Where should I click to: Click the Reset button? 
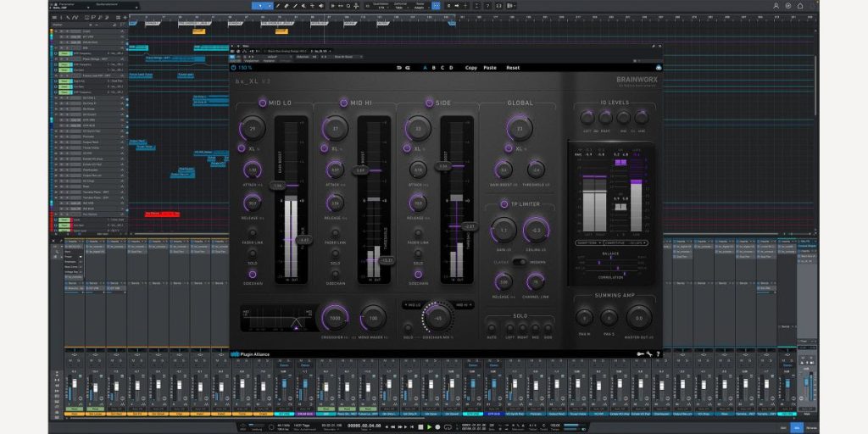(x=513, y=67)
